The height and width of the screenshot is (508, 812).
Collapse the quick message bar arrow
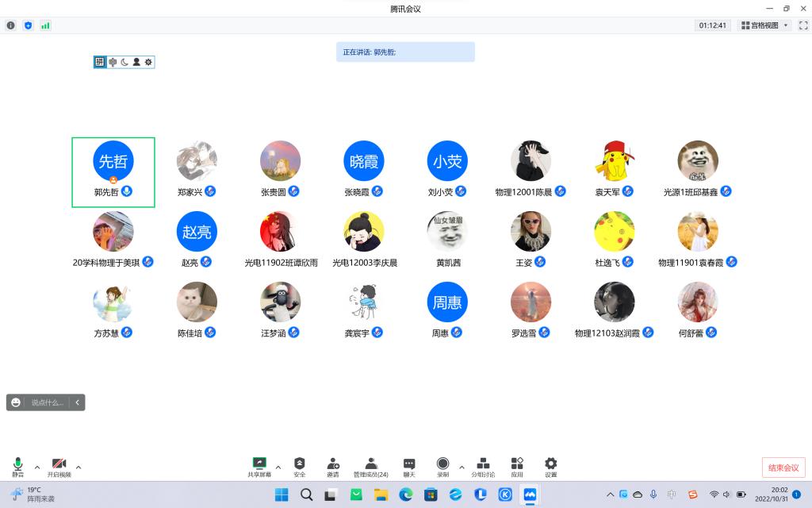pos(77,402)
